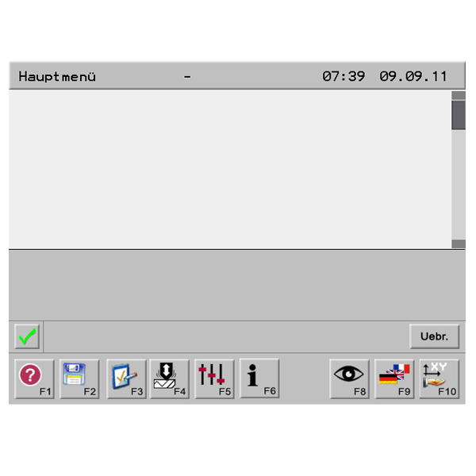The image size is (476, 476).
Task: Select the F4 press tool icon
Action: (170, 379)
